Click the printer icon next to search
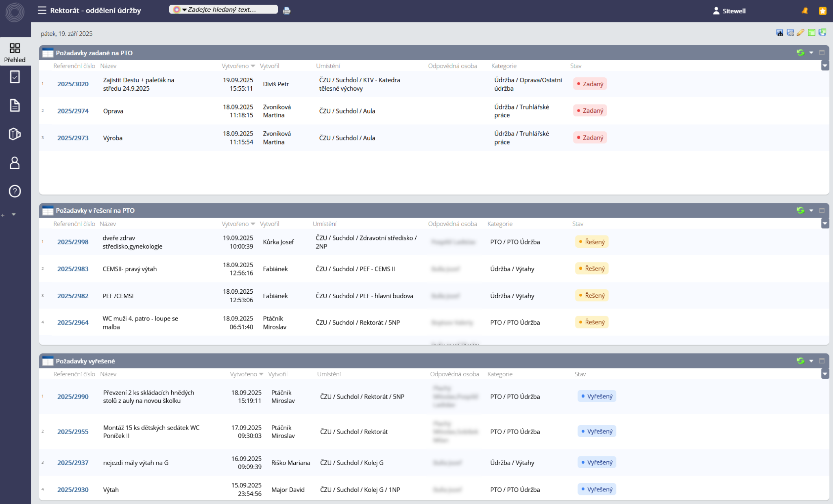833x504 pixels. coord(287,11)
